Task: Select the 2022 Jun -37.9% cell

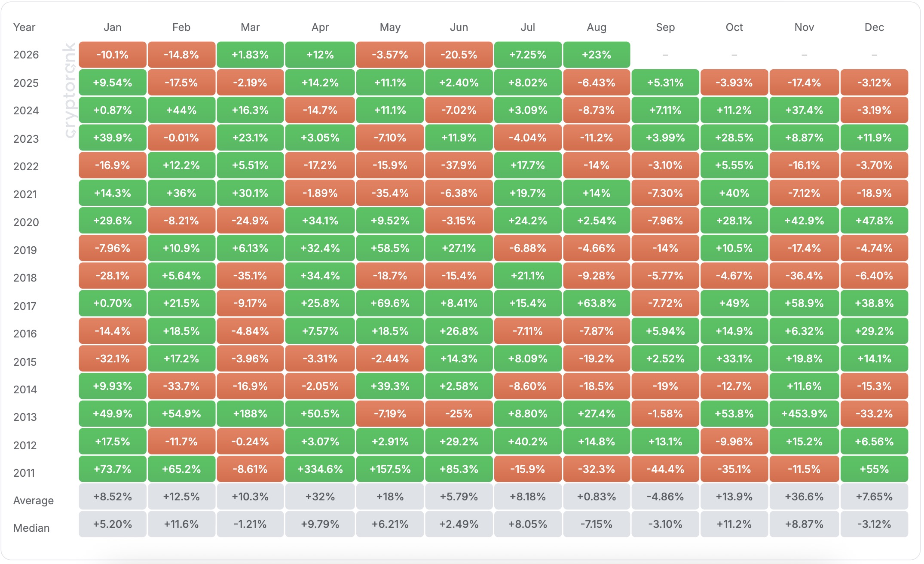Action: pyautogui.click(x=459, y=165)
